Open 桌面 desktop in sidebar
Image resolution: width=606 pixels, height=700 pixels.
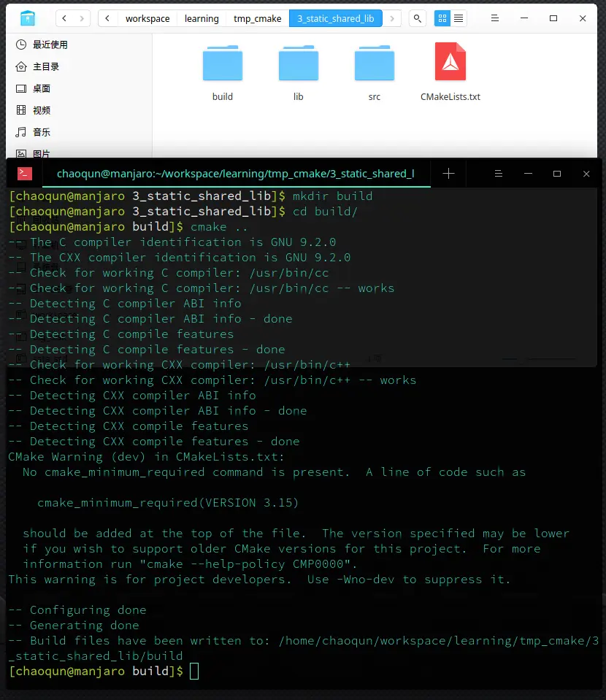coord(80,88)
